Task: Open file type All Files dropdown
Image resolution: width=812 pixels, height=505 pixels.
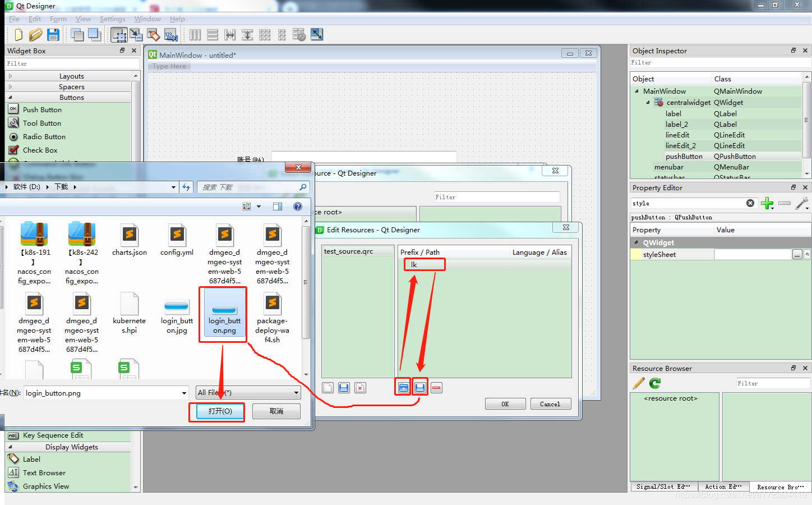Action: 248,393
